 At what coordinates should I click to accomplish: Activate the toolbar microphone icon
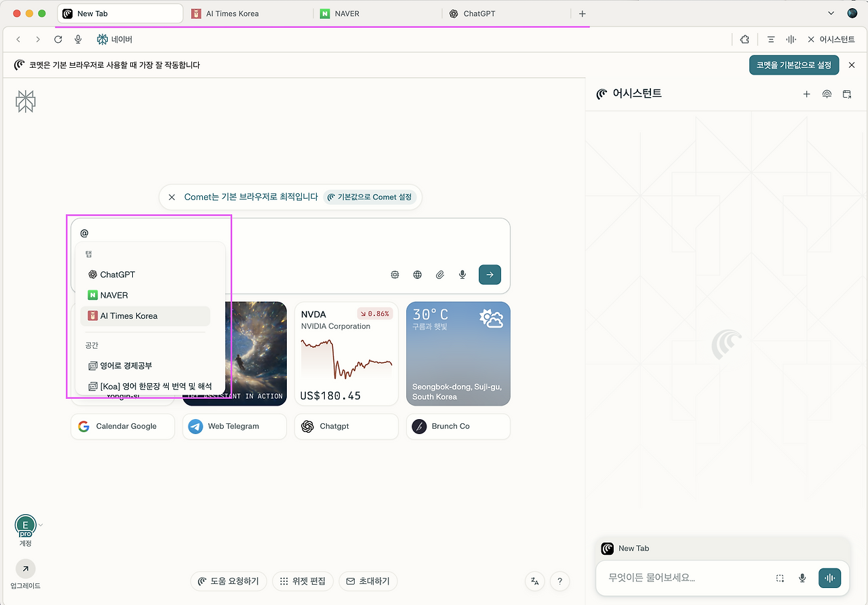[x=79, y=39]
